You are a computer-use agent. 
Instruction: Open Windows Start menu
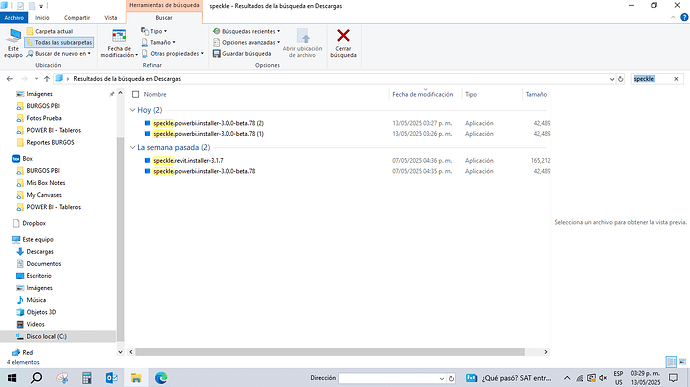tap(12, 378)
